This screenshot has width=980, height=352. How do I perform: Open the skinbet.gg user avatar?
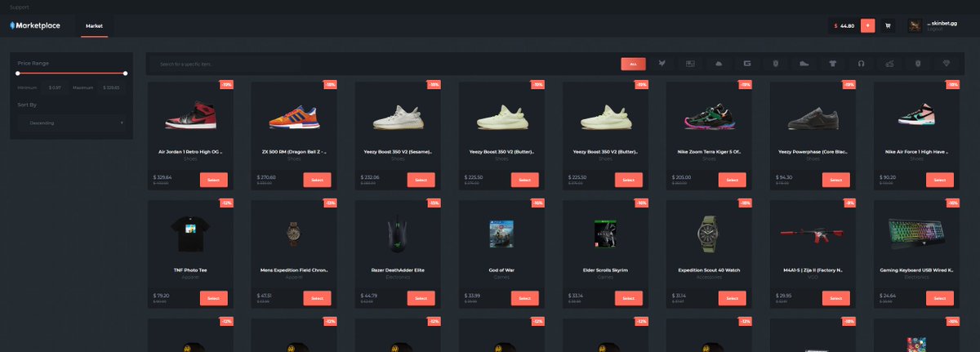coord(915,25)
